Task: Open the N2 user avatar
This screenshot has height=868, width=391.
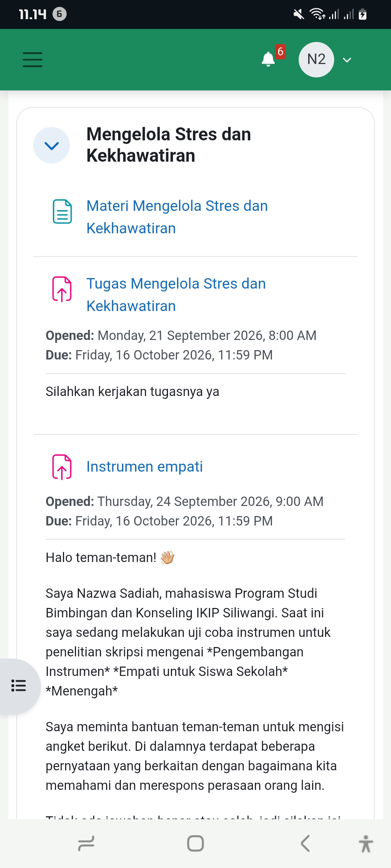Action: [x=316, y=60]
